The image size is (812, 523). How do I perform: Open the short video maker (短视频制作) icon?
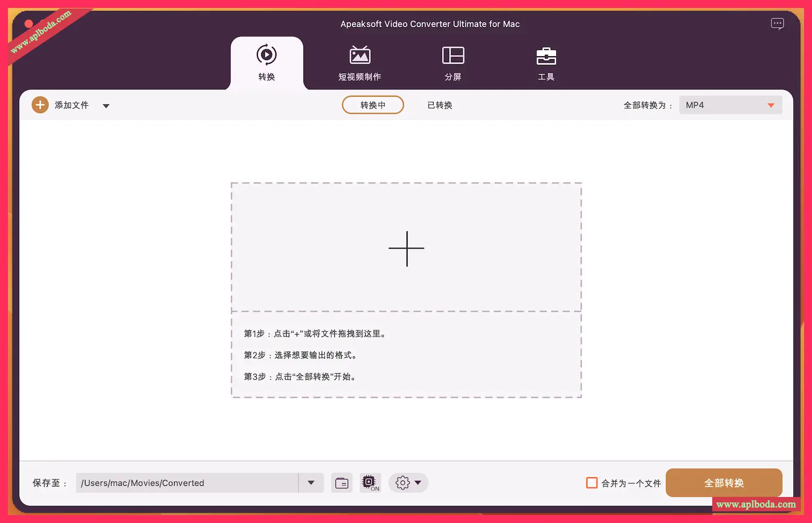tap(360, 55)
